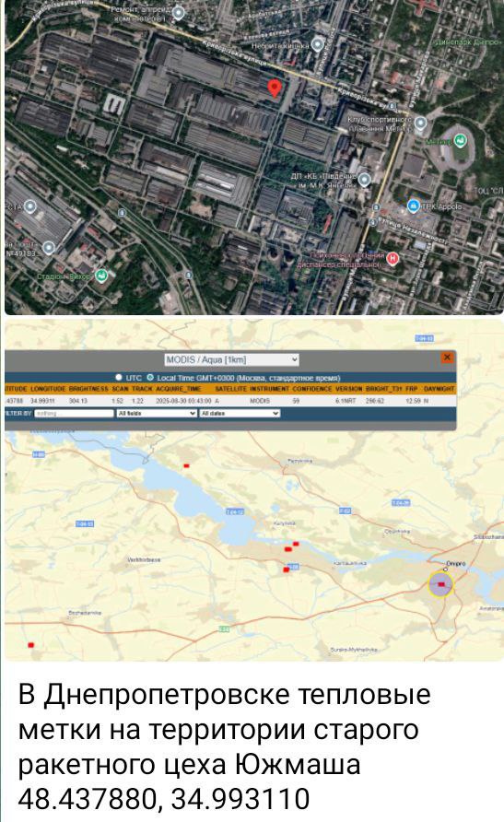Click the place pin above №49183 label
The height and width of the screenshot is (822, 504).
click(x=49, y=248)
